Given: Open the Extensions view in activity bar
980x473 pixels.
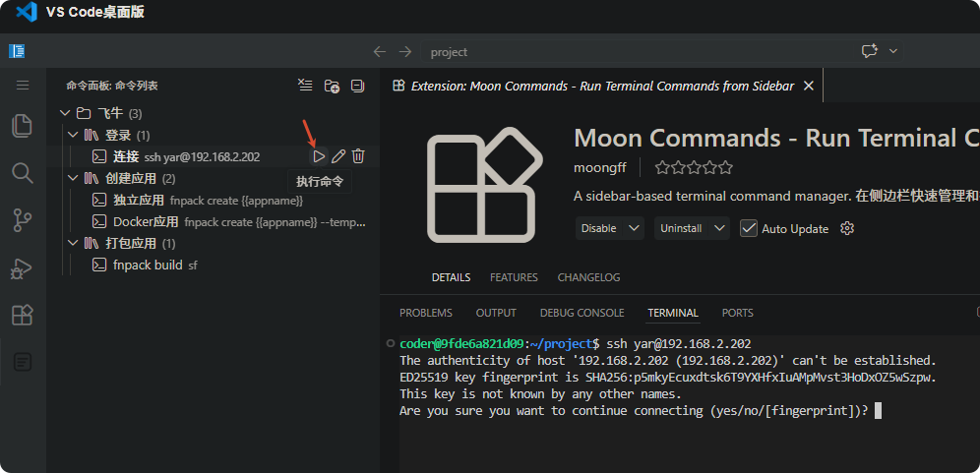Looking at the screenshot, I should coord(23,315).
